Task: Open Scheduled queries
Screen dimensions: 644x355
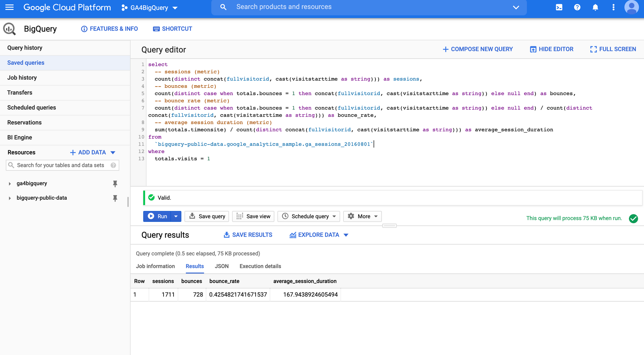Action: 65,108
